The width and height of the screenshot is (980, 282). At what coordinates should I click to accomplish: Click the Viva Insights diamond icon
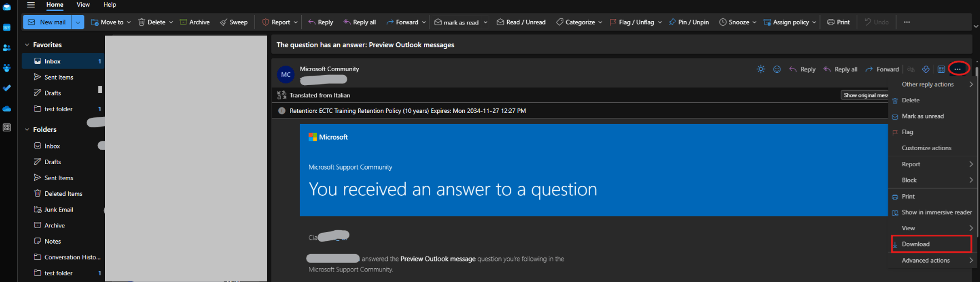(926, 70)
